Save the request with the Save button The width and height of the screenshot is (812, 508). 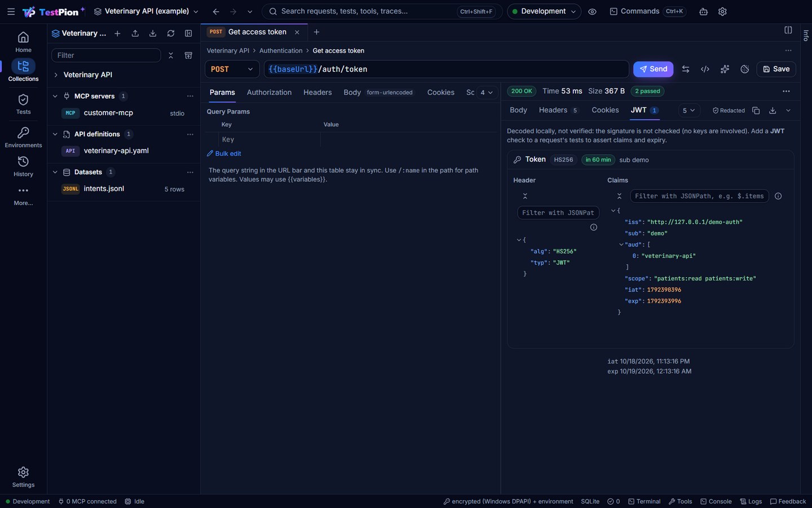pyautogui.click(x=776, y=69)
